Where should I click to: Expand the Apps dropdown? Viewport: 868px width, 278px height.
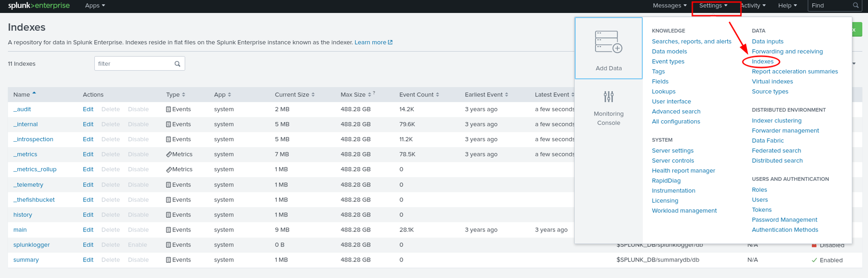[95, 6]
